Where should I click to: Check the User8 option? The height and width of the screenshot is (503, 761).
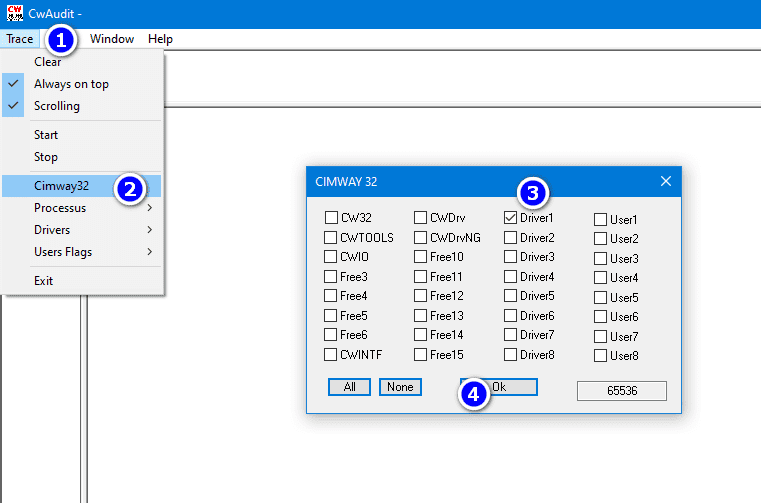coord(601,355)
